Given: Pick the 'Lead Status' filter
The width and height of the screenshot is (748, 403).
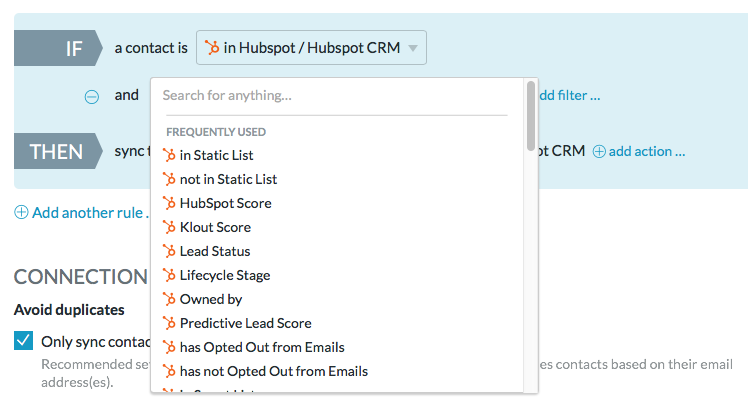Looking at the screenshot, I should [x=215, y=251].
